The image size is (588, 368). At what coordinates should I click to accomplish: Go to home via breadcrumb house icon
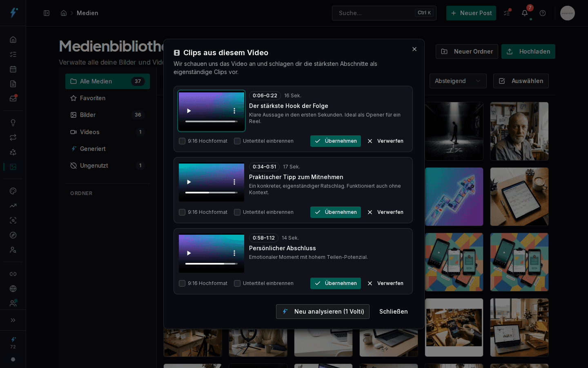(64, 13)
